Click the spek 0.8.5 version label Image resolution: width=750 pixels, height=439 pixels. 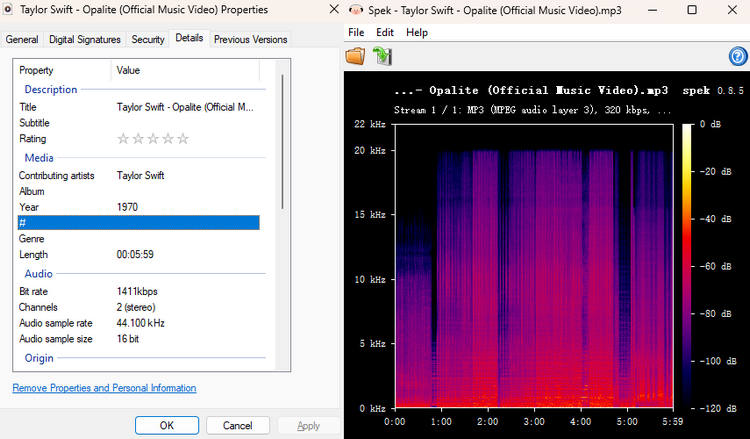(x=713, y=90)
